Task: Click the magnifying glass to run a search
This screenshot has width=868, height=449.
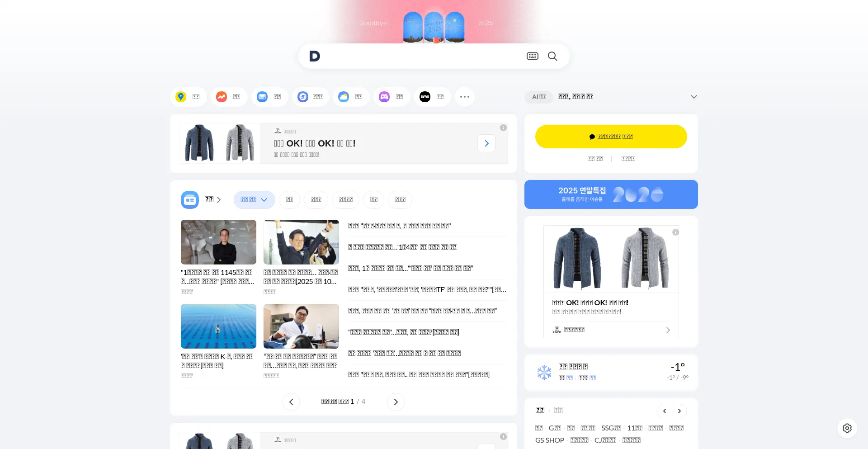Action: pyautogui.click(x=552, y=56)
